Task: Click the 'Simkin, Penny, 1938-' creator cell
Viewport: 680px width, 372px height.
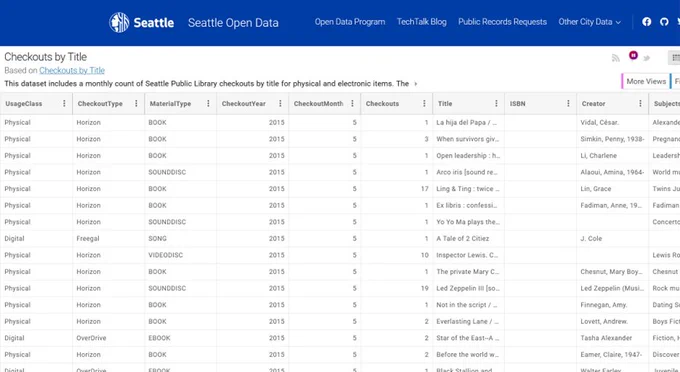Action: (612, 139)
